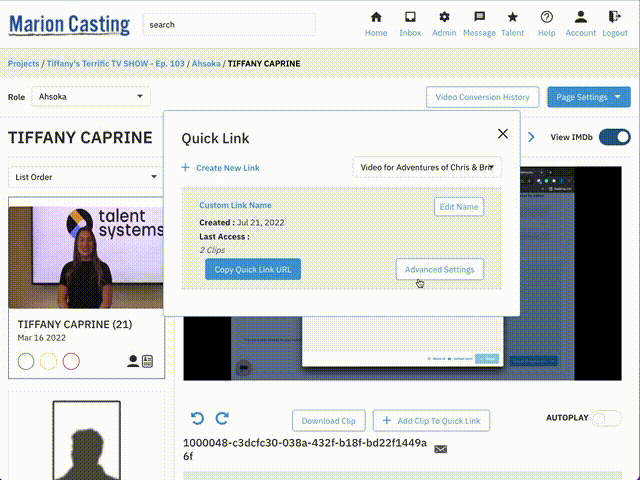Click the plus icon beside Create New Link
The width and height of the screenshot is (640, 480).
point(185,167)
